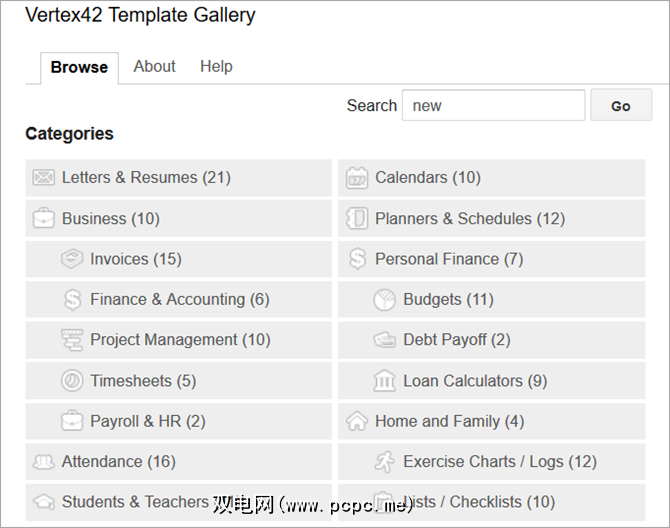Focus the Search text field

click(x=493, y=106)
